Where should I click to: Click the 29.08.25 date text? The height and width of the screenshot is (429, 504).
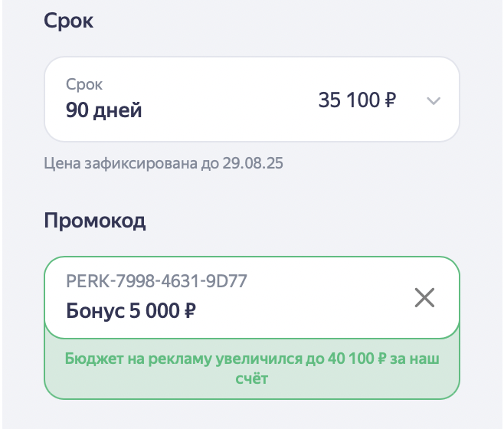tap(253, 163)
